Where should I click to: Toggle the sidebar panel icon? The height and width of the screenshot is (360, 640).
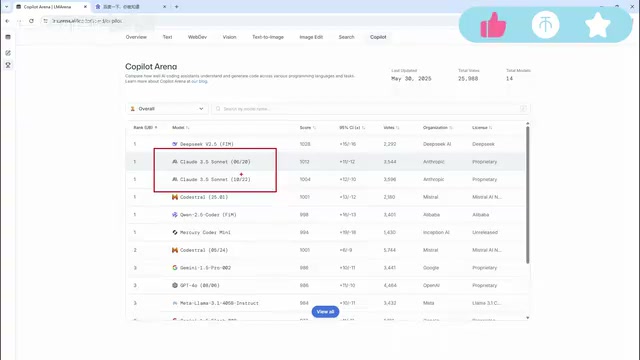8,37
